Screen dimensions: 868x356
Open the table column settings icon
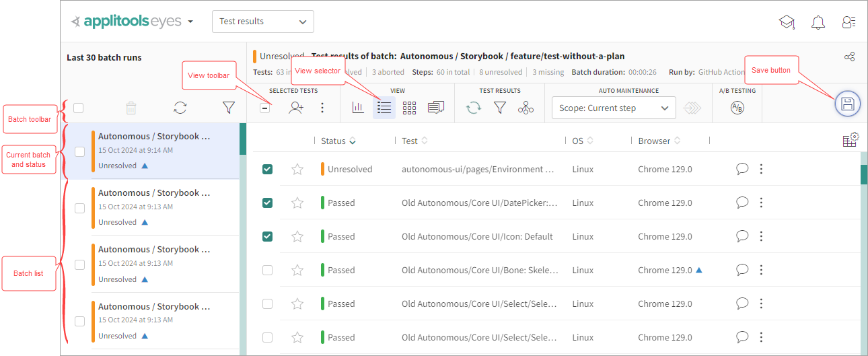click(x=851, y=139)
